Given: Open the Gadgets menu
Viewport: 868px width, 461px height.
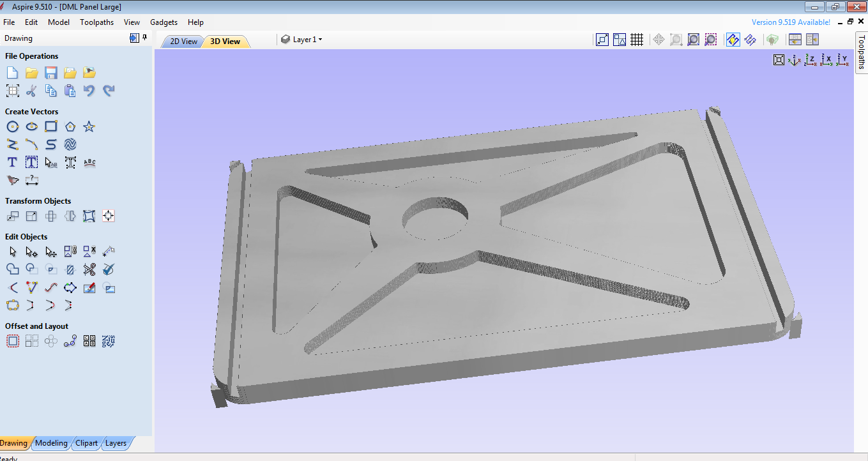Looking at the screenshot, I should [164, 22].
